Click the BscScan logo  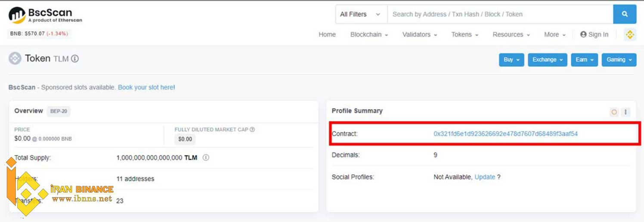pos(45,15)
